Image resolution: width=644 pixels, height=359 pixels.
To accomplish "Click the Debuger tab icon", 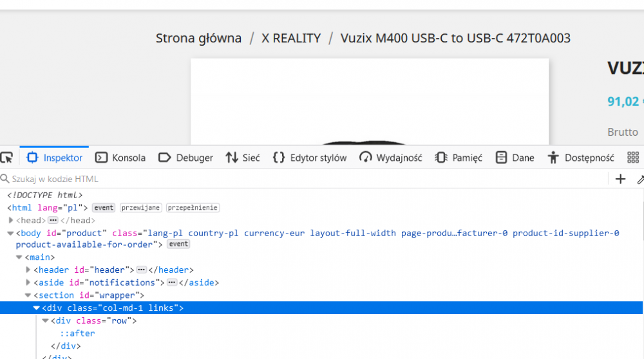I will (165, 158).
